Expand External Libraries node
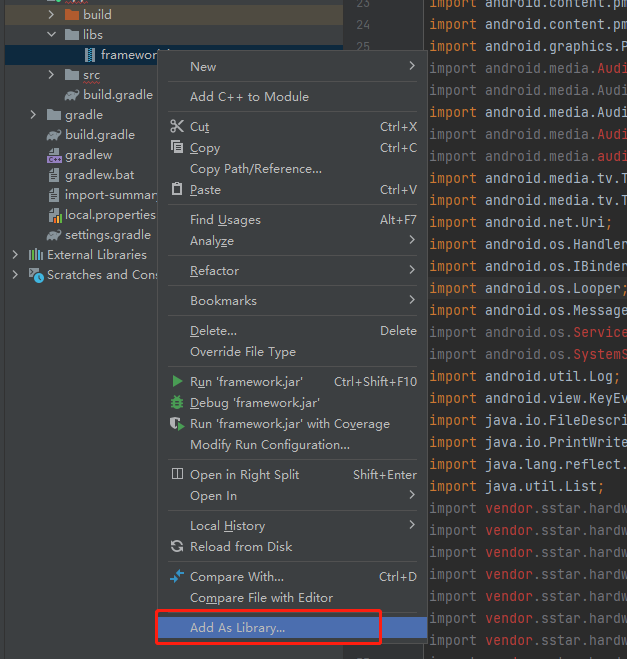 click(x=15, y=255)
